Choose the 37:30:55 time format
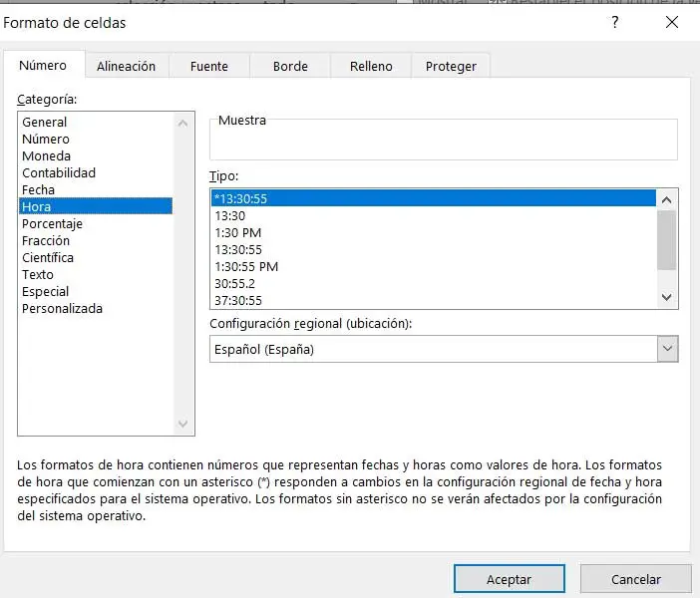700x598 pixels. (x=238, y=300)
